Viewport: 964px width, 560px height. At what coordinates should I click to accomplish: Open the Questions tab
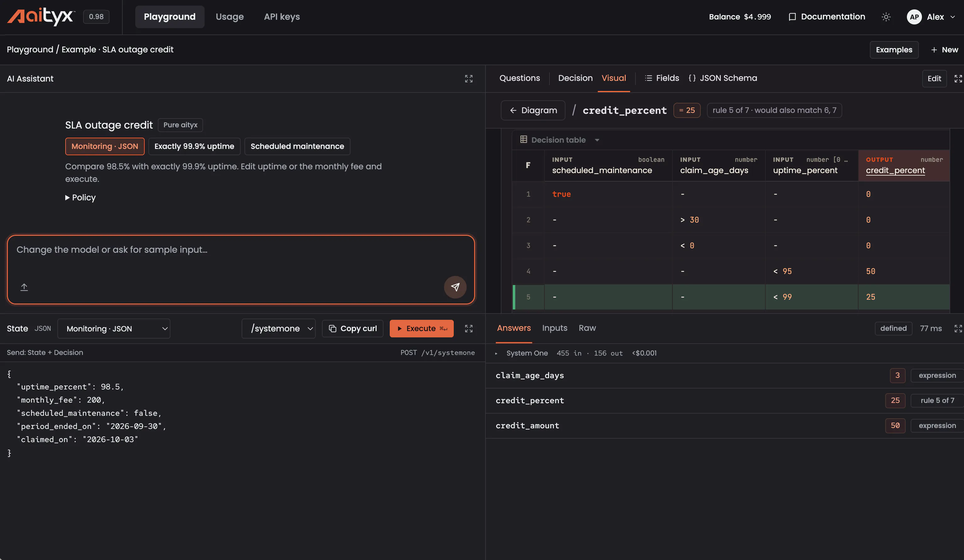pyautogui.click(x=519, y=78)
